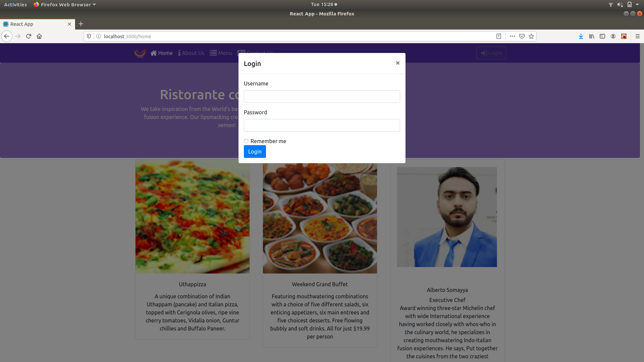
Task: Open the Downloads arrow icon
Action: pyautogui.click(x=581, y=36)
